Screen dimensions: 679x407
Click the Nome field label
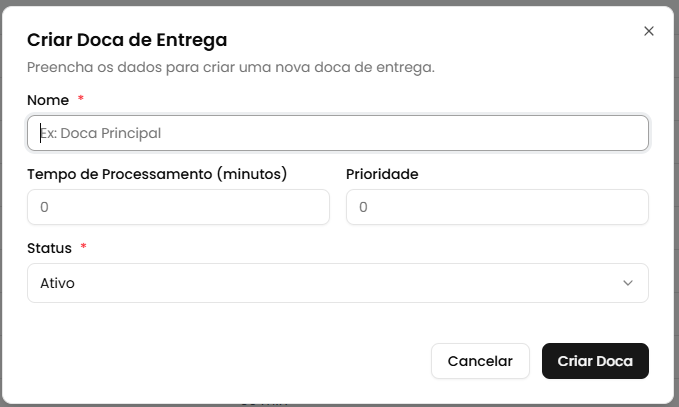(x=48, y=100)
